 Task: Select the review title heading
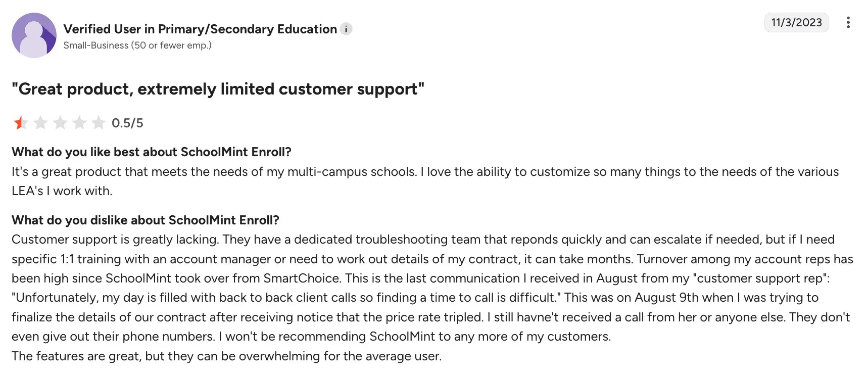[218, 89]
